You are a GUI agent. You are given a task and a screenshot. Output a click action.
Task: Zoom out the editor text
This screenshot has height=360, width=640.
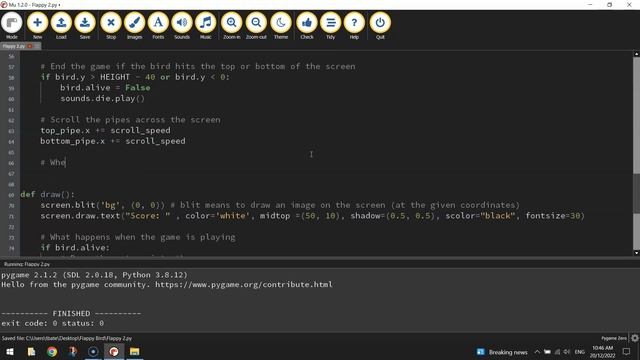(x=256, y=26)
